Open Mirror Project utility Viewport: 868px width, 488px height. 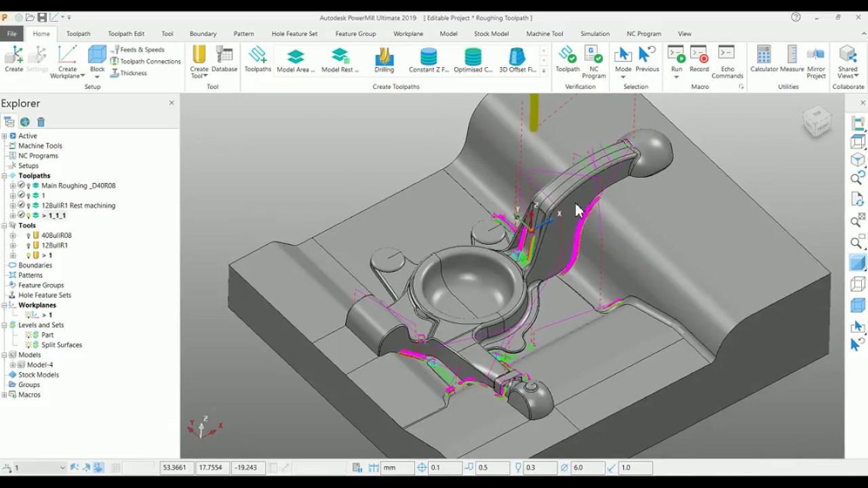(x=816, y=62)
